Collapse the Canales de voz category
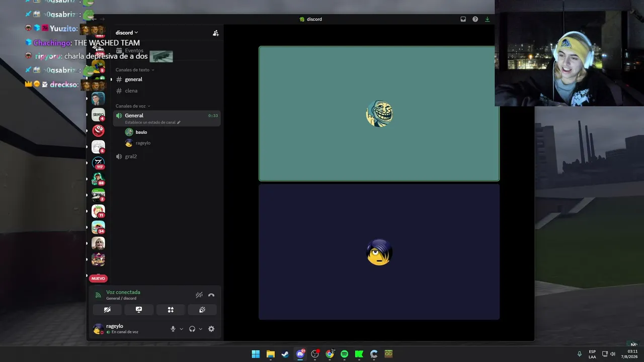Viewport: 644px width, 362px height. click(x=133, y=106)
